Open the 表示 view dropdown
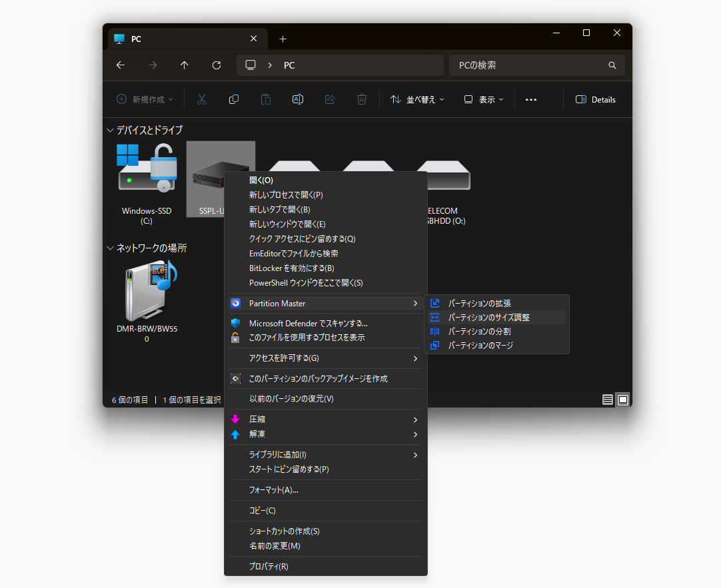This screenshot has width=721, height=588. coord(484,100)
